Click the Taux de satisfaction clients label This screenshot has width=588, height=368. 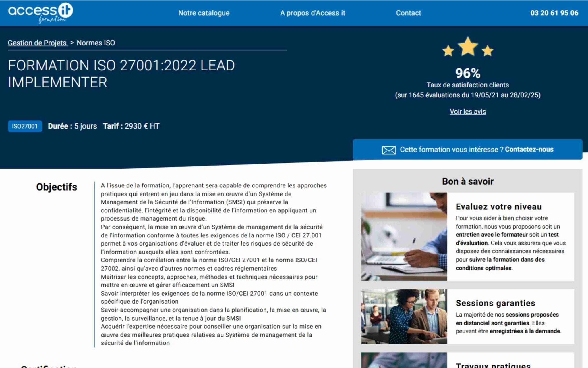click(468, 85)
